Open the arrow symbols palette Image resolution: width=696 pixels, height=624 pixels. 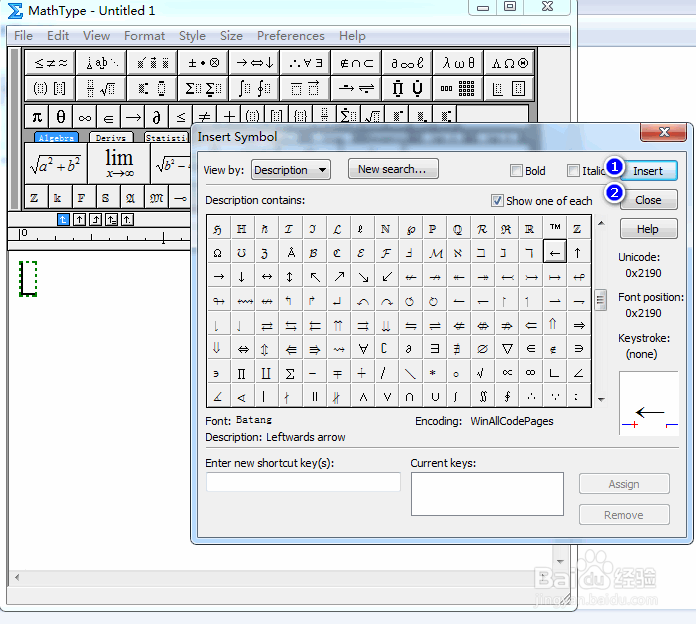click(254, 63)
